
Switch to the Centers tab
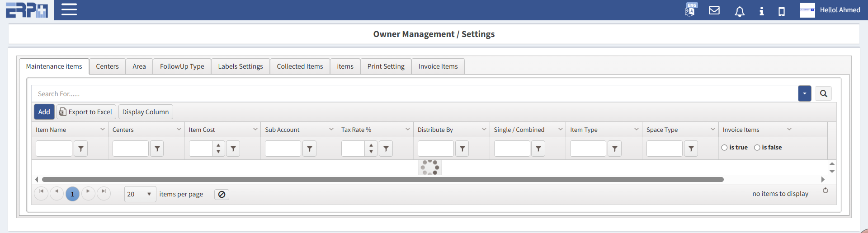pyautogui.click(x=107, y=66)
